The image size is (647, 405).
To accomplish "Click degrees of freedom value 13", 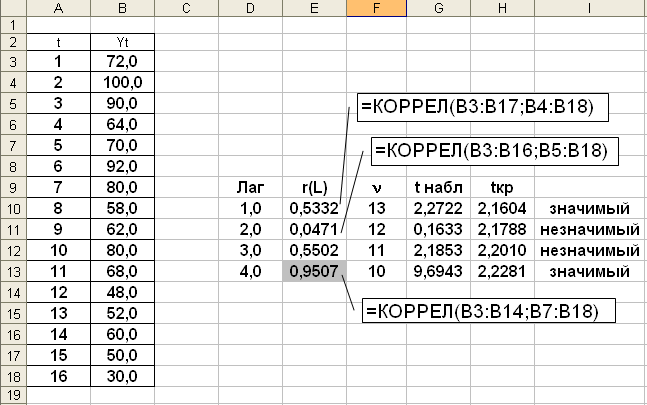I will [376, 209].
